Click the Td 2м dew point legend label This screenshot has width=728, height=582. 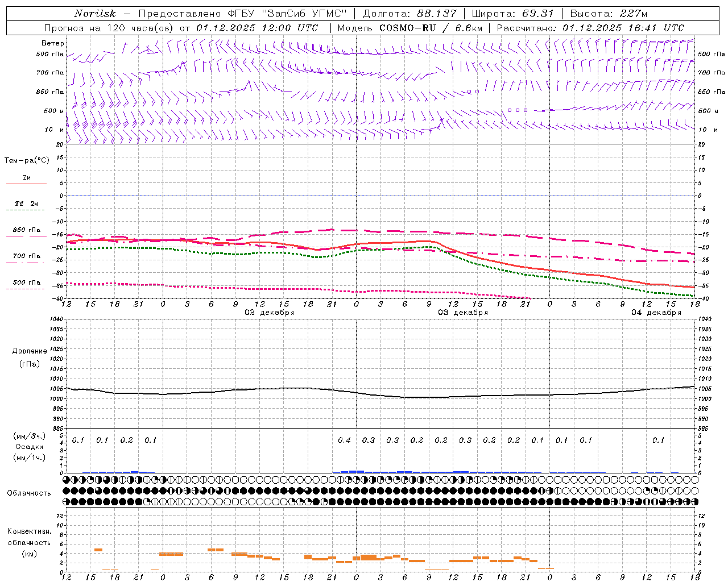(x=27, y=203)
